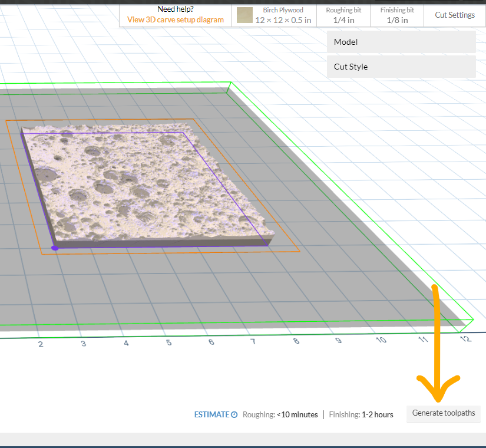The height and width of the screenshot is (448, 486).
Task: Open the View 3D carve setup diagram link
Action: click(176, 19)
